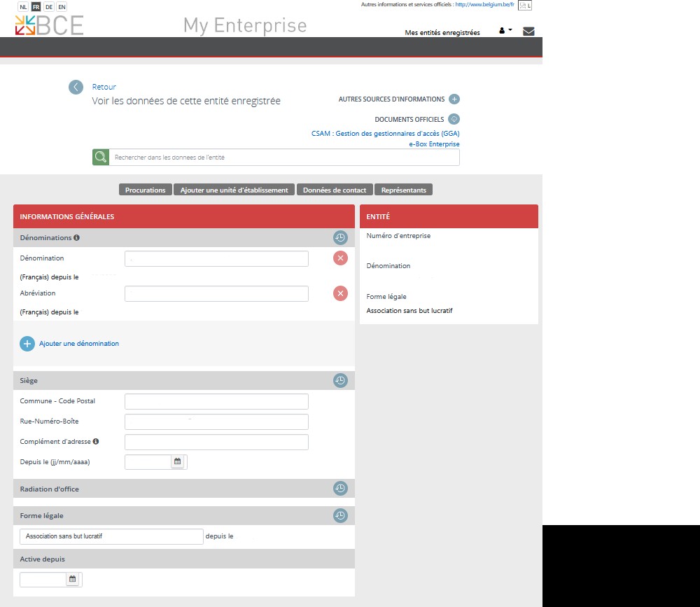Click the blue plus add-denomination icon
Viewport: 700px width, 607px height.
pos(27,344)
